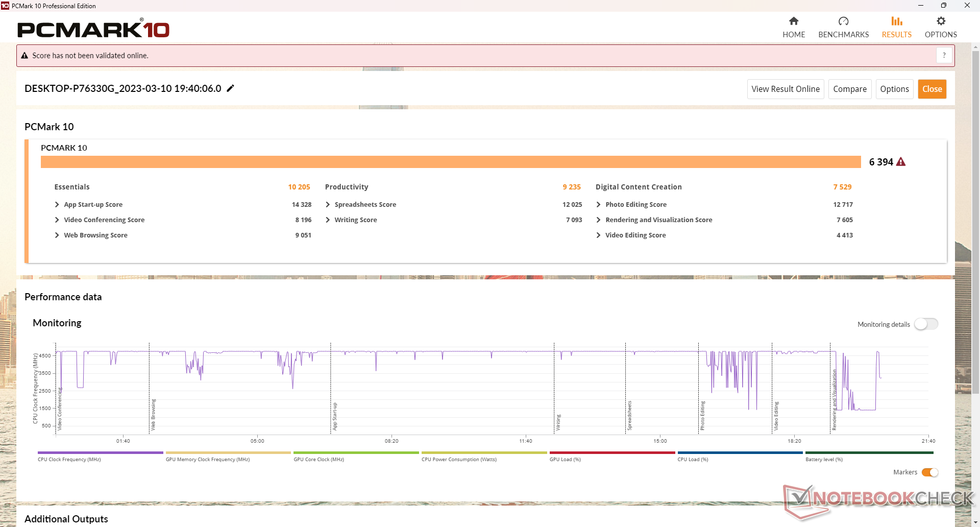
Task: Expand Web Browsing Score details
Action: click(57, 235)
